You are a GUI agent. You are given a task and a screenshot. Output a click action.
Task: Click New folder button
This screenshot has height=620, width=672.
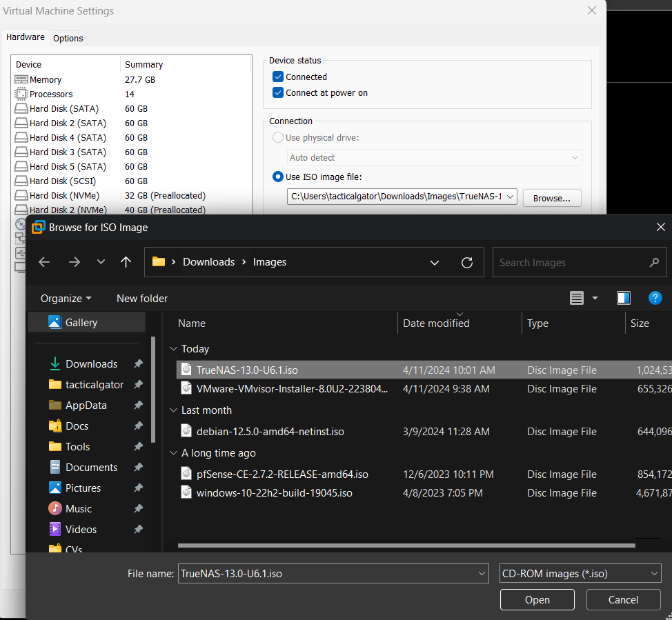142,298
